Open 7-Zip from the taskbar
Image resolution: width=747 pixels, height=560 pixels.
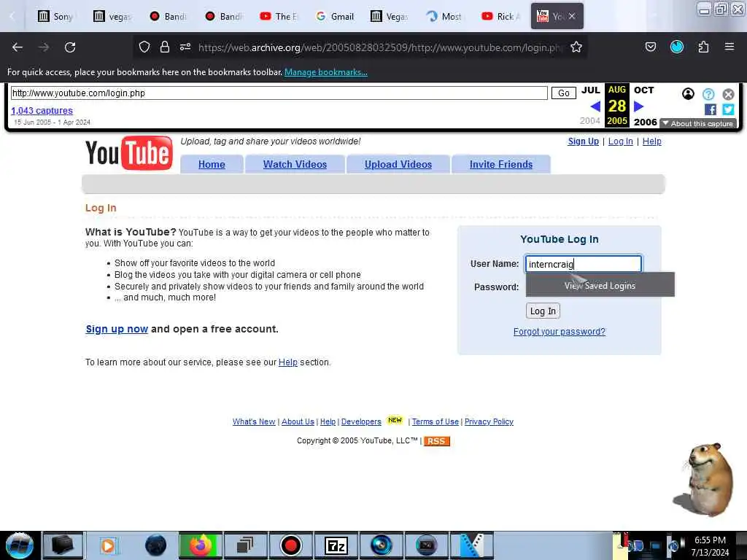[336, 545]
